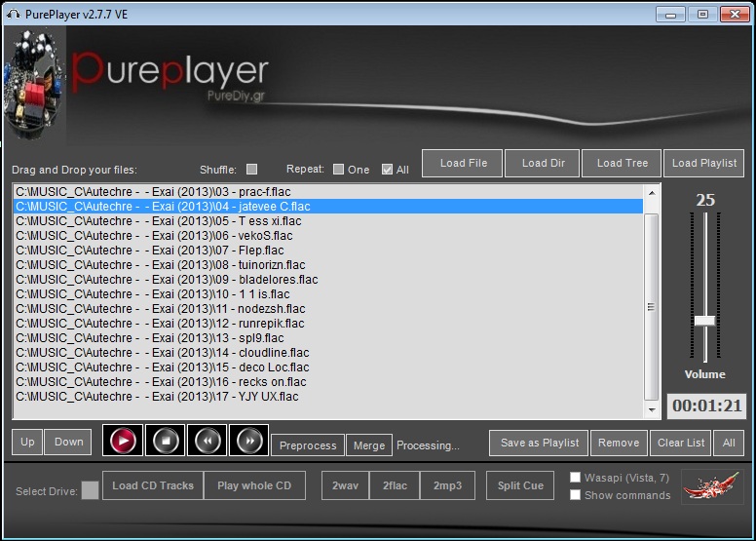This screenshot has height=541, width=756.
Task: Click the Load Playlist button
Action: 703,163
